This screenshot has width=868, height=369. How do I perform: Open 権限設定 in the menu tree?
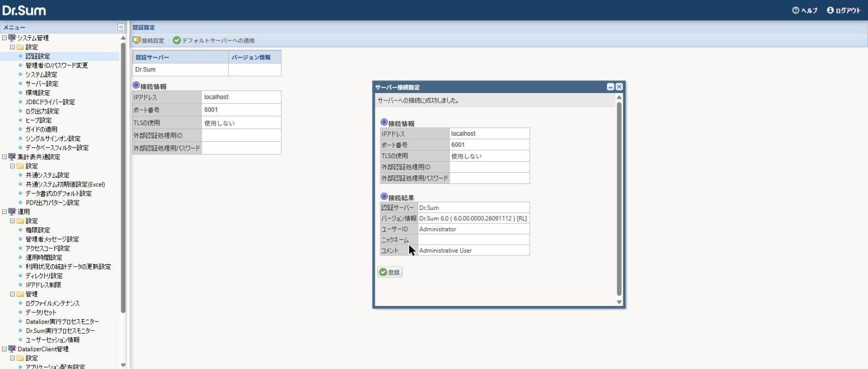coord(38,230)
